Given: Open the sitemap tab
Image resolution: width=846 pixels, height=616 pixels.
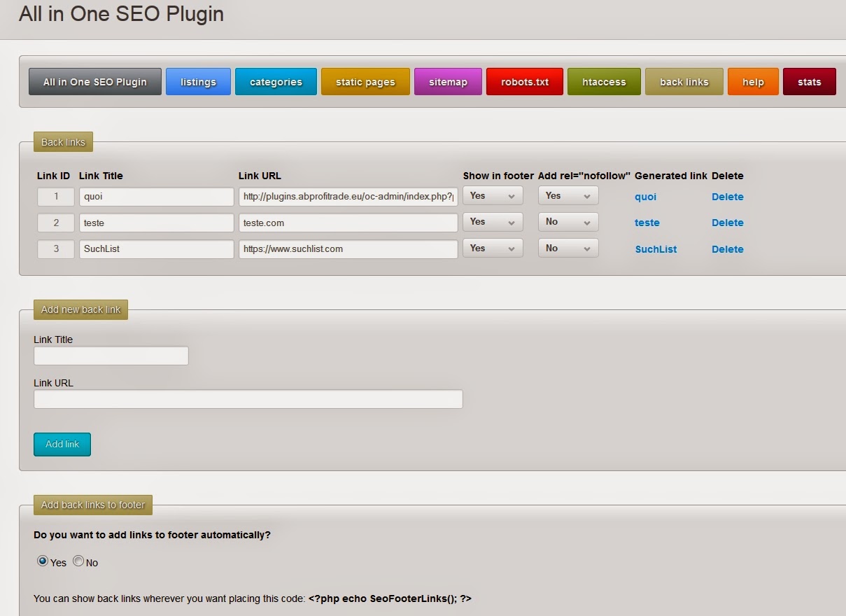Looking at the screenshot, I should pos(448,82).
